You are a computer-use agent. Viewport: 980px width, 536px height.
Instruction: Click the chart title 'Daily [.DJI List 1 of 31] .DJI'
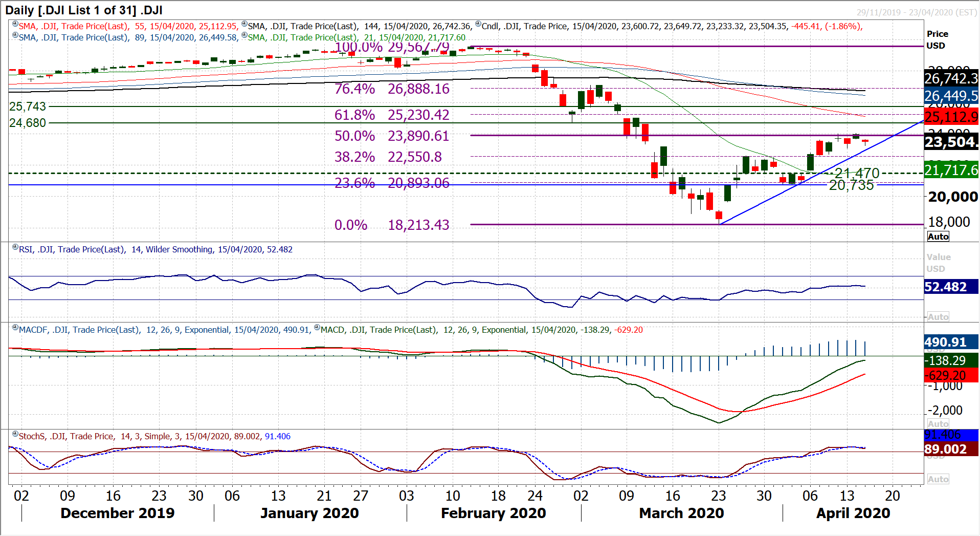coord(84,10)
